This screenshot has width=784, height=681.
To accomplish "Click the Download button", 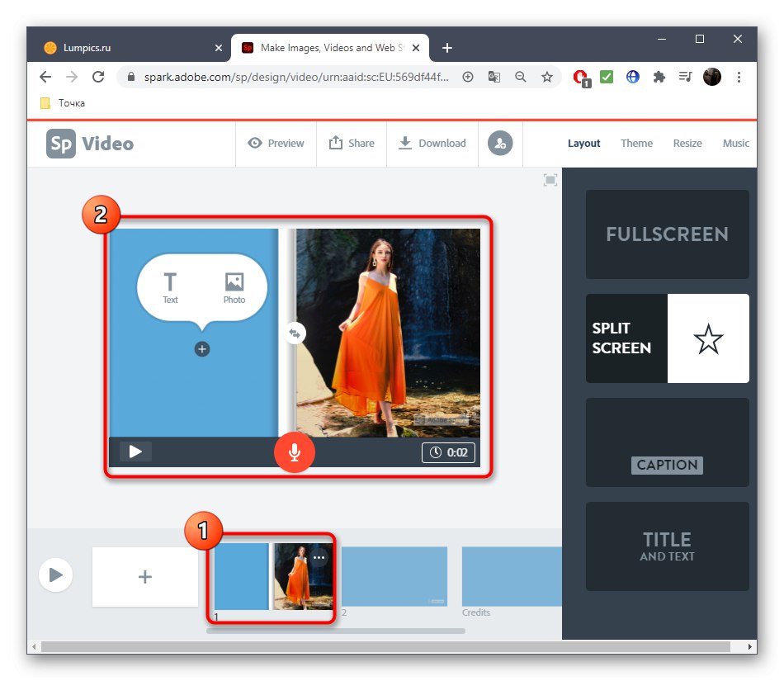I will [432, 143].
